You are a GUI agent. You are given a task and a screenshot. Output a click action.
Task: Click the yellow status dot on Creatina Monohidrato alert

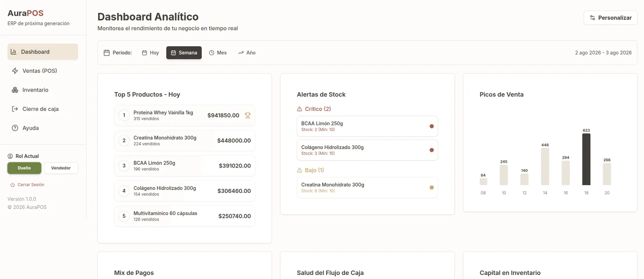tap(431, 188)
